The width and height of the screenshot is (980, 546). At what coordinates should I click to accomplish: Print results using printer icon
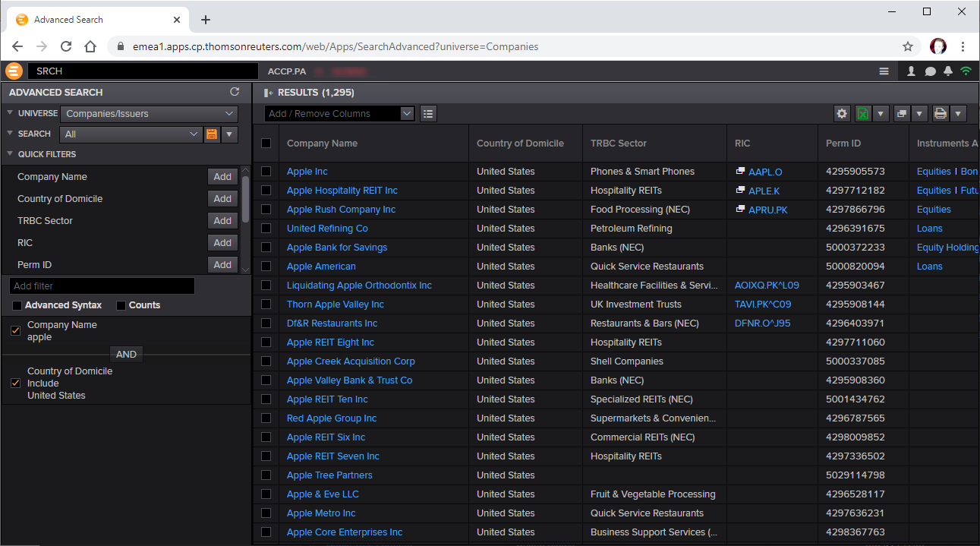pos(941,114)
